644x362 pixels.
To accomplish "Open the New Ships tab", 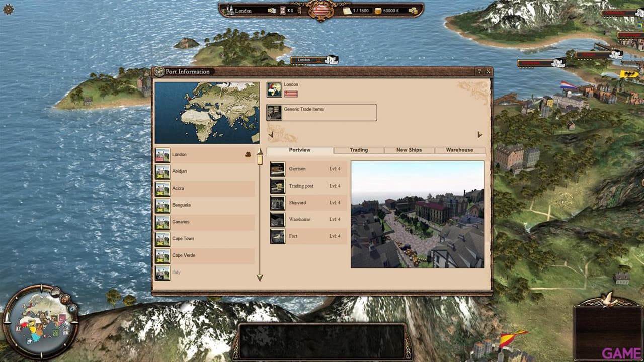I will (x=409, y=150).
